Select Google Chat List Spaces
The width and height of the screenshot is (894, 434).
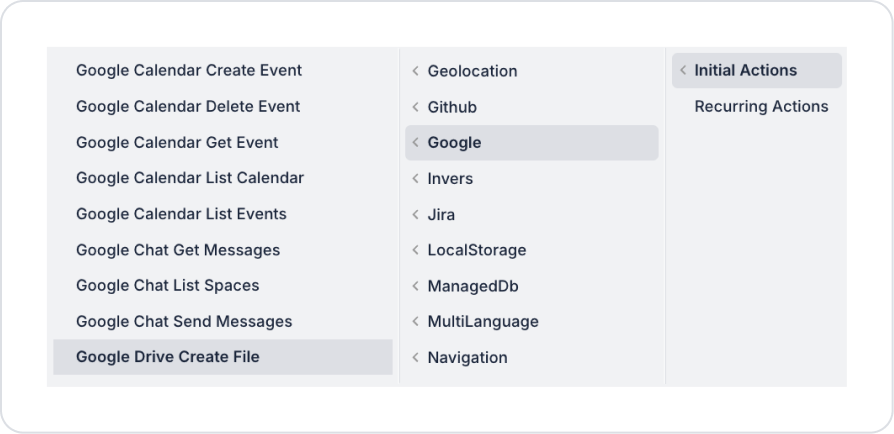coord(223,285)
